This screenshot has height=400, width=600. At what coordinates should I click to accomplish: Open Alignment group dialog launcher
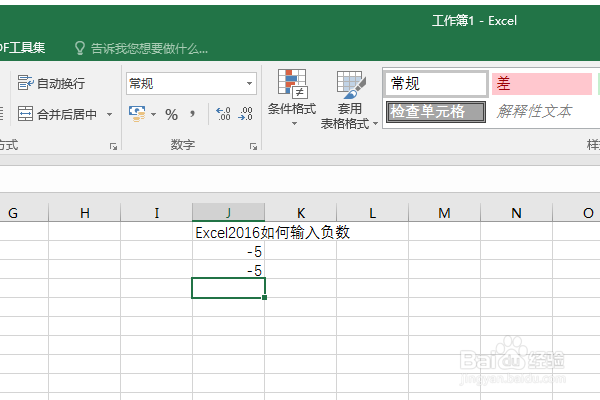pos(113,146)
